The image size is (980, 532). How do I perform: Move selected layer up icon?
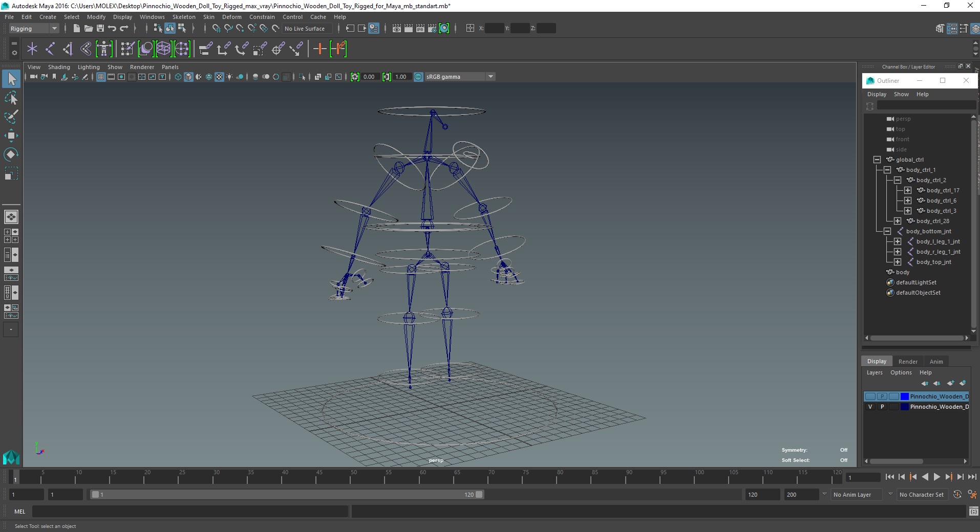[925, 383]
